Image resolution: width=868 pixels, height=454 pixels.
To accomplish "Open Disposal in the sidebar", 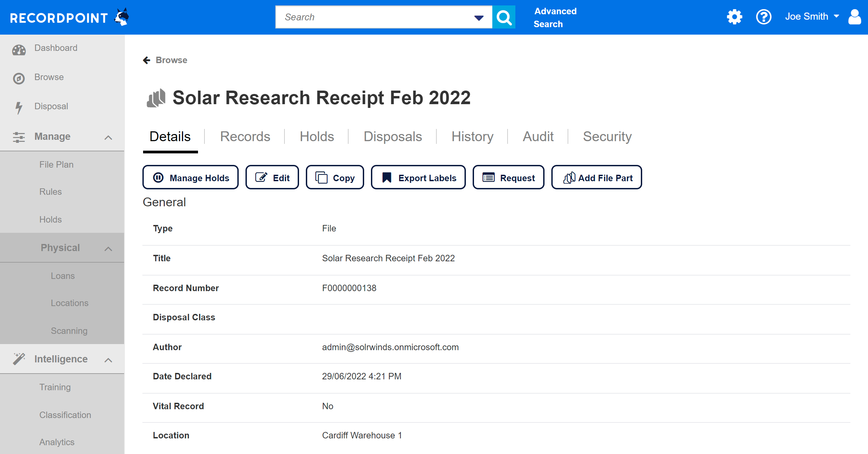I will click(51, 106).
